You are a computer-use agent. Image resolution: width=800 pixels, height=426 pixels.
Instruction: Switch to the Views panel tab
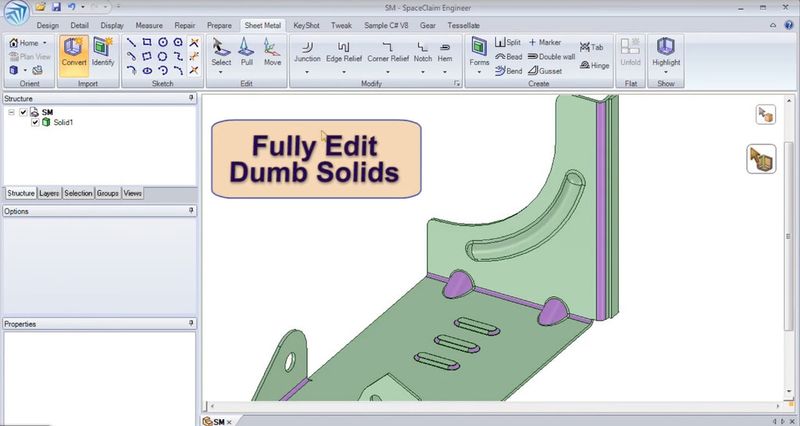tap(133, 193)
